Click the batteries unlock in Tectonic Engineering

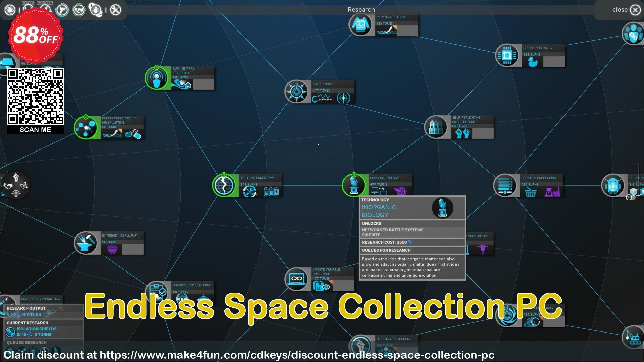click(271, 192)
